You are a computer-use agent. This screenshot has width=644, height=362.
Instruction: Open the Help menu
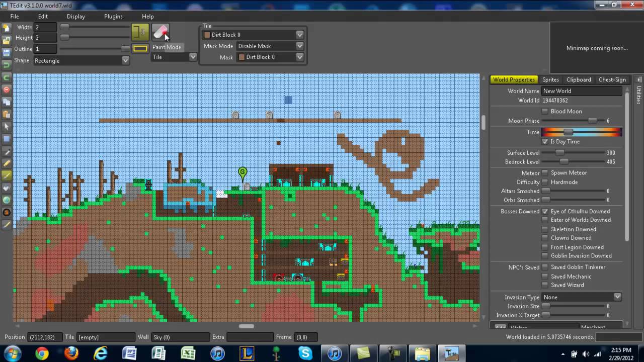(x=148, y=17)
